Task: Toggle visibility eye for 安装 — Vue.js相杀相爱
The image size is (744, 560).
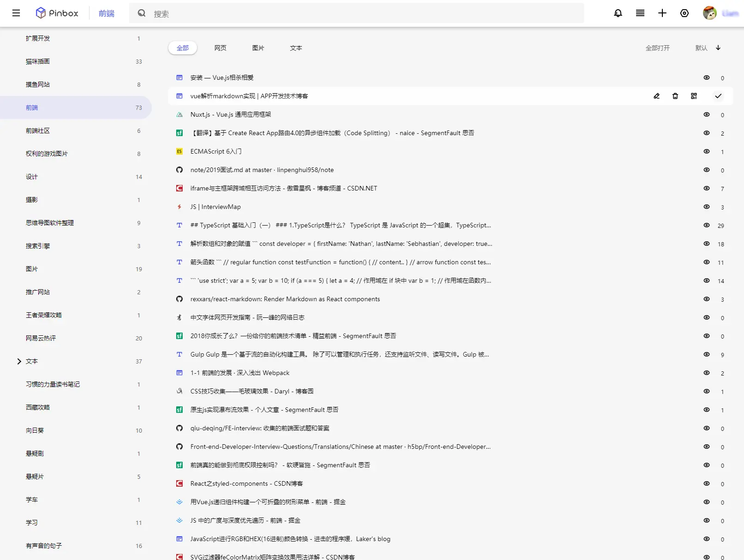Action: click(x=707, y=77)
